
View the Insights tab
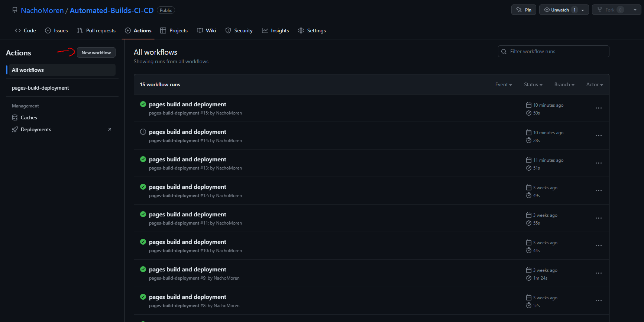click(x=275, y=30)
